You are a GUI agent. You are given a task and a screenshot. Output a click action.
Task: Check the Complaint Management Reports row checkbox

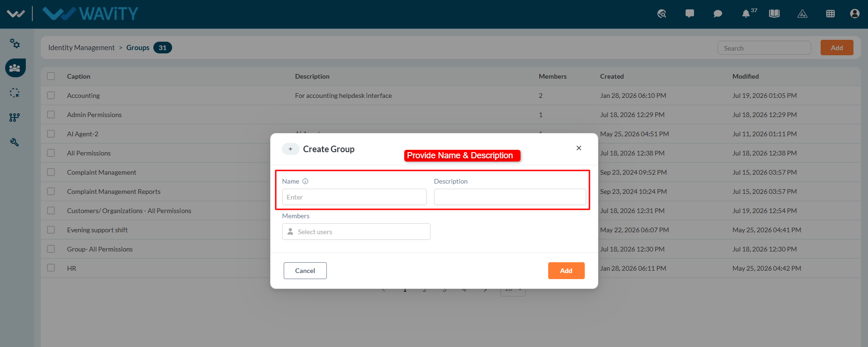tap(51, 192)
